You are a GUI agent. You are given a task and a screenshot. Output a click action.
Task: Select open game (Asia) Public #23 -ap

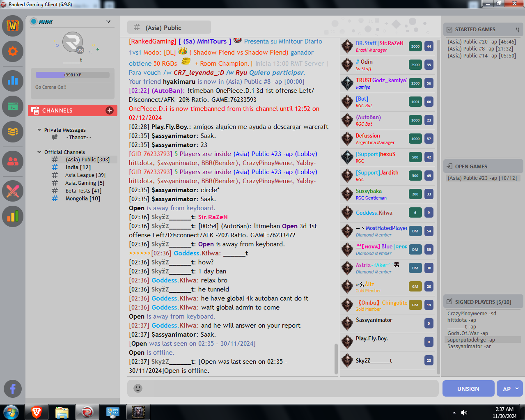pyautogui.click(x=483, y=178)
